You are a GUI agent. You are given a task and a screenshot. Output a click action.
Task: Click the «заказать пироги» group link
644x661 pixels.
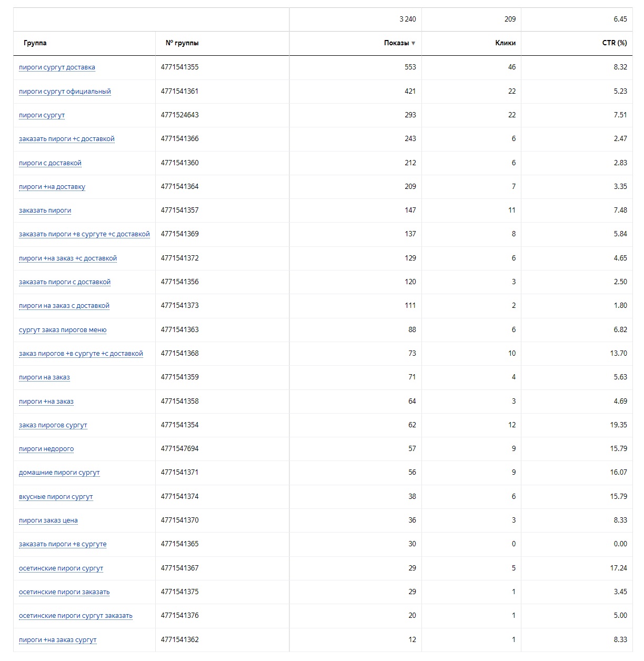45,211
